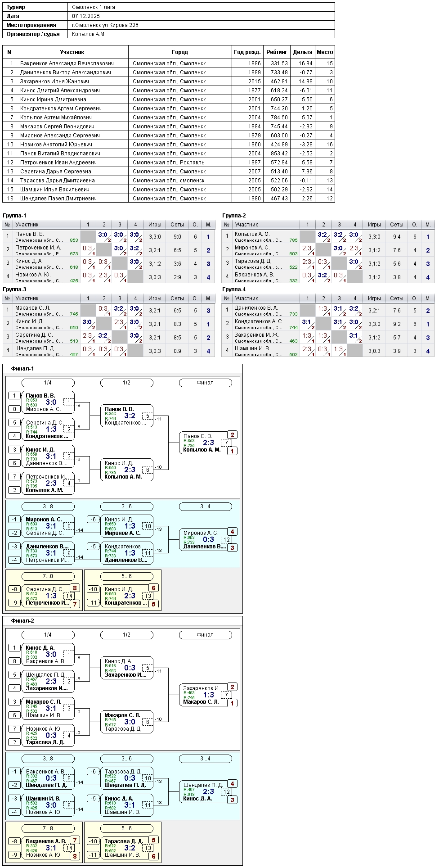
Task: Click the Группа-1 heading
Action: 14,216
